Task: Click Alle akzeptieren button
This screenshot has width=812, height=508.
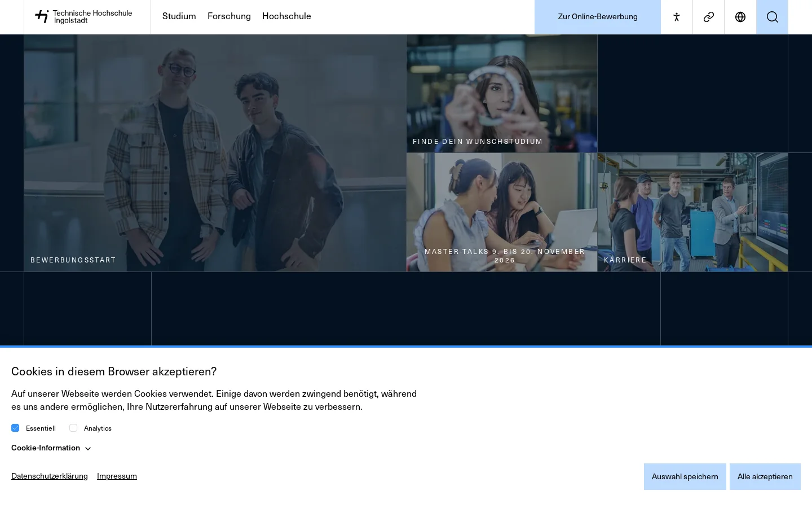Action: (x=765, y=476)
